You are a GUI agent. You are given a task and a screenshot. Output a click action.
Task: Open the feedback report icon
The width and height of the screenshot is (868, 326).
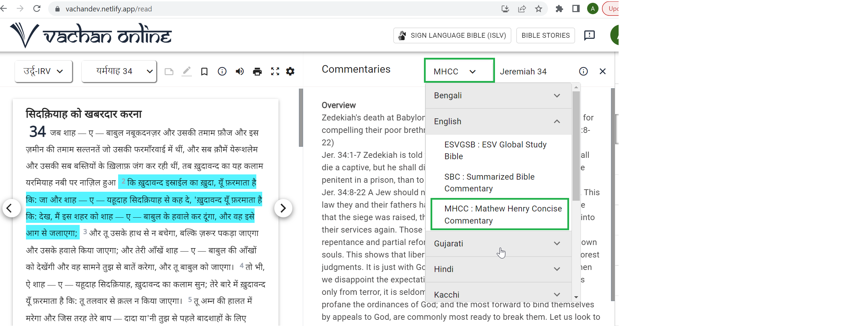(x=589, y=35)
